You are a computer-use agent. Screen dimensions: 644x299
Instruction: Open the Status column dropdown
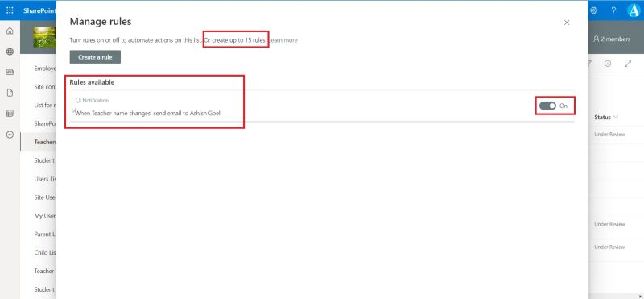[606, 117]
